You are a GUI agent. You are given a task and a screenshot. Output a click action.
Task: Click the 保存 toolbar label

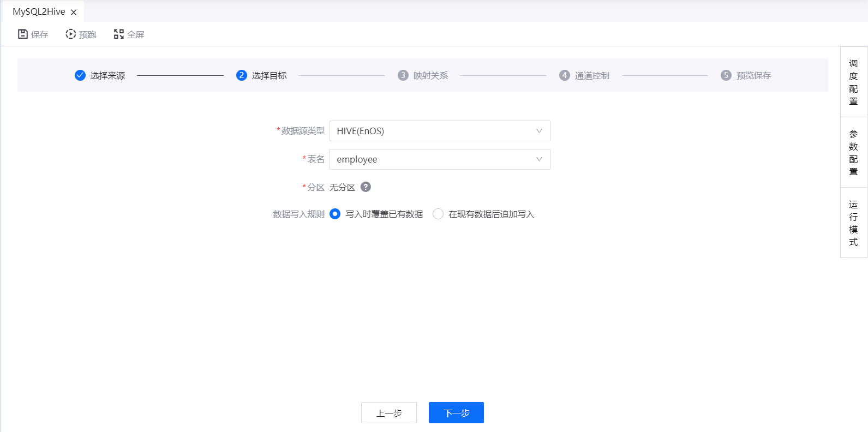pos(40,34)
